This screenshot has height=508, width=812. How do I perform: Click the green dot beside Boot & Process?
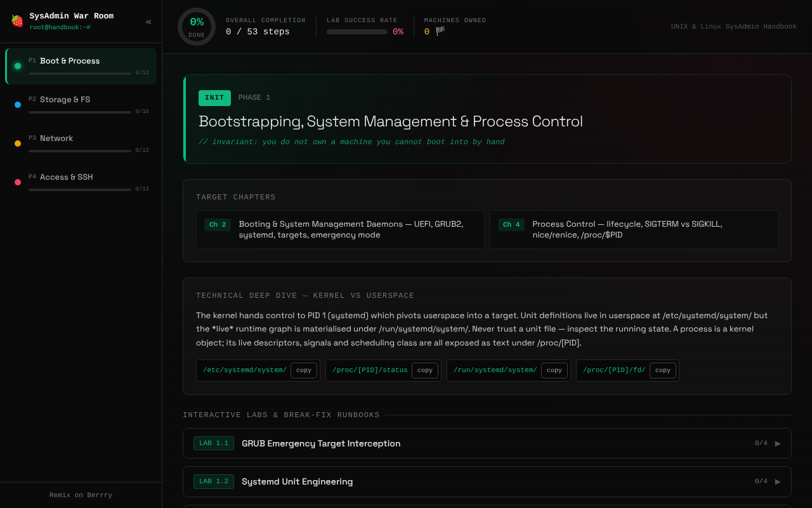18,66
